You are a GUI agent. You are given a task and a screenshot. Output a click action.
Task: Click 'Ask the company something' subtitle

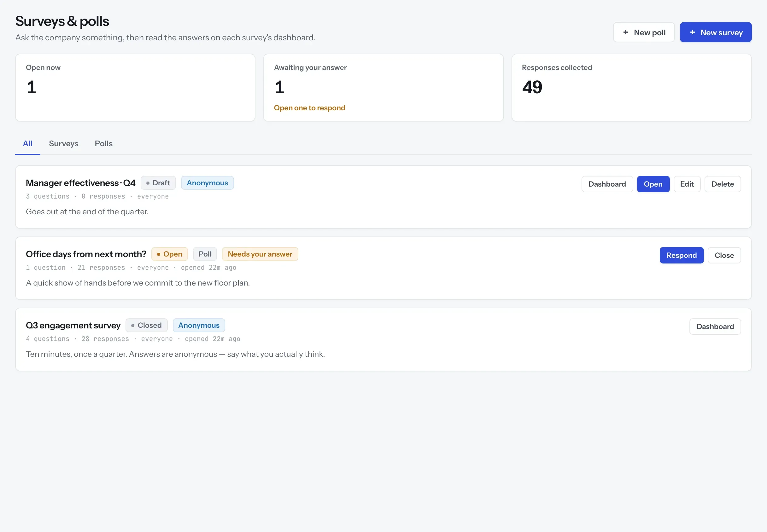[165, 38]
